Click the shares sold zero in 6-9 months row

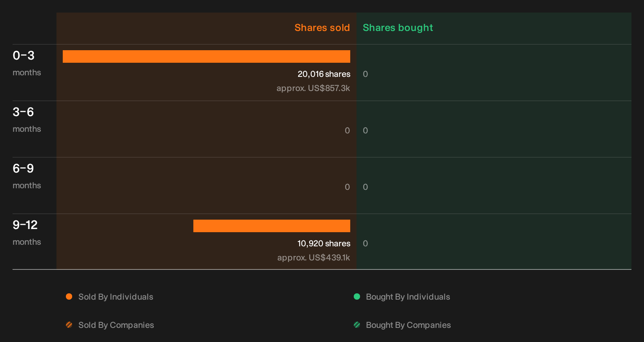pos(347,187)
